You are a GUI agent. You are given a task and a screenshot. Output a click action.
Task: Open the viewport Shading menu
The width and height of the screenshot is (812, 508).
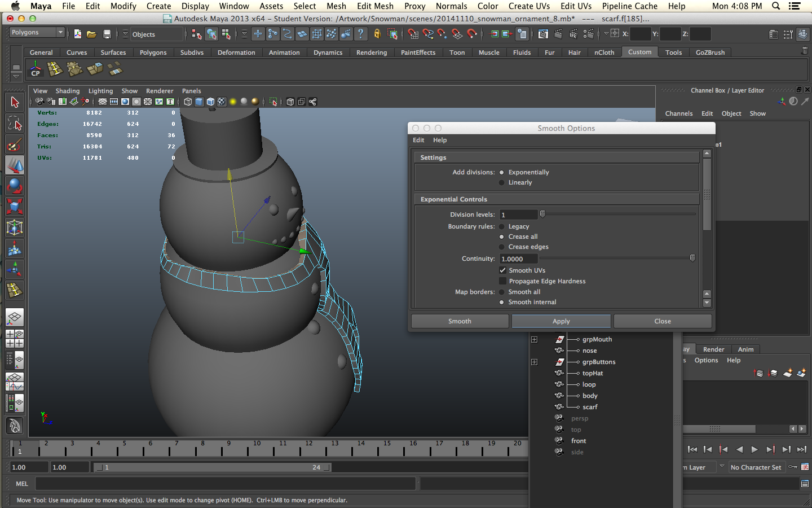[67, 91]
